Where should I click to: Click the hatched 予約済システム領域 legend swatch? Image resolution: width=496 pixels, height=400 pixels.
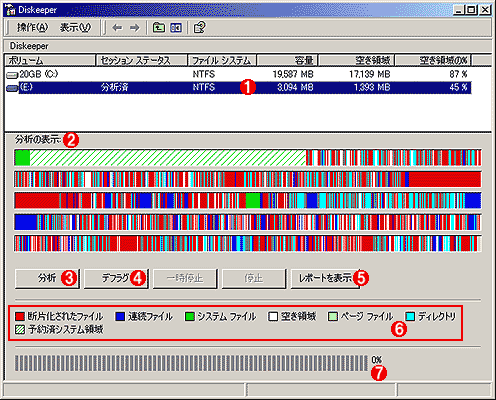point(20,330)
